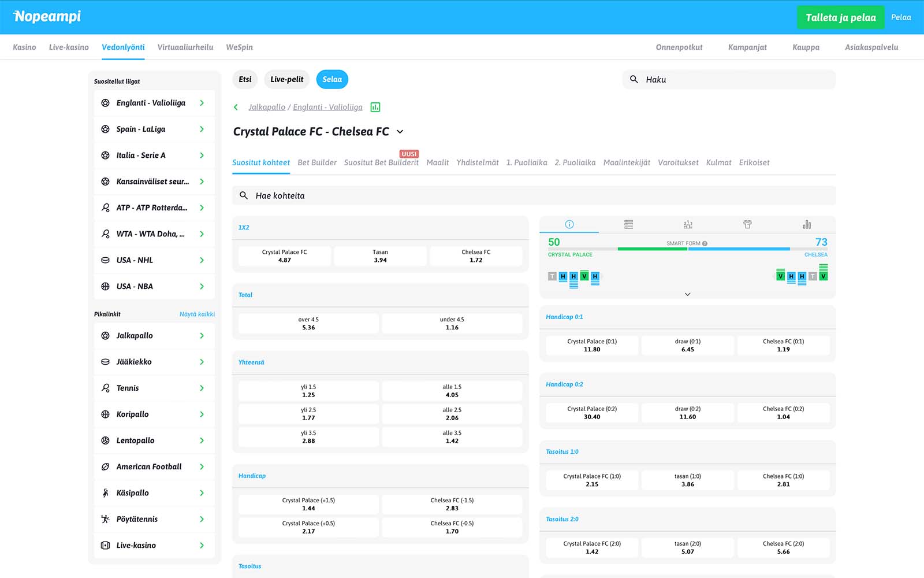
Task: Select the Etsi filter pill
Action: tap(245, 79)
